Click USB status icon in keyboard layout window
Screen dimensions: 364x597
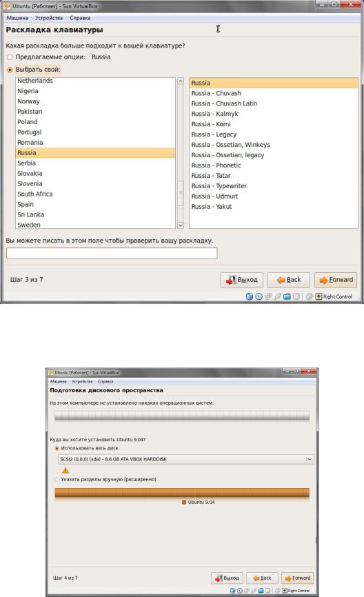click(278, 296)
